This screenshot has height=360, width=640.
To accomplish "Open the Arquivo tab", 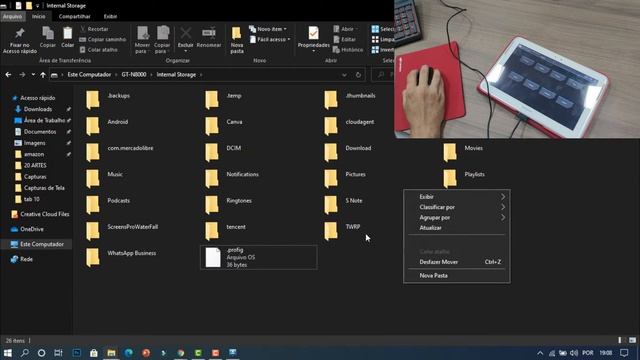I will [x=13, y=16].
